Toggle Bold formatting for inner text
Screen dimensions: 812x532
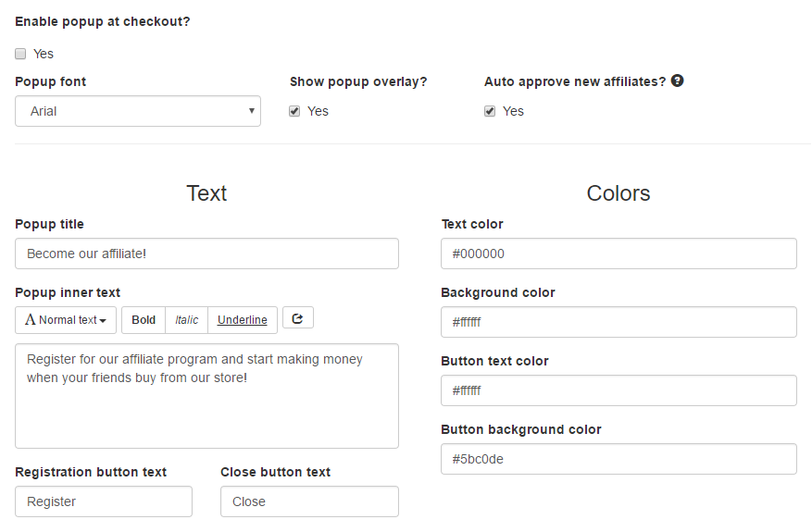pos(144,320)
